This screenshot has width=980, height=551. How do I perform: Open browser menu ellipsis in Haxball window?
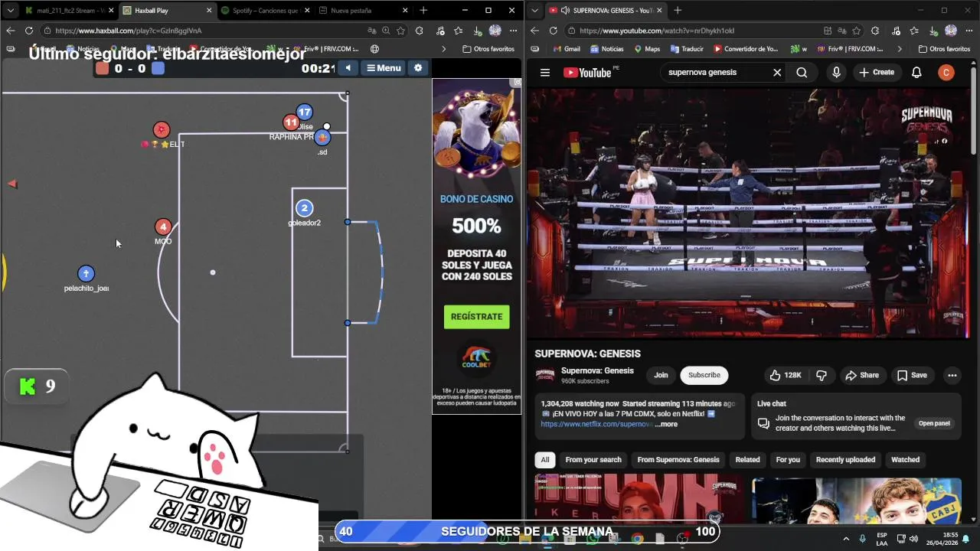(x=513, y=31)
